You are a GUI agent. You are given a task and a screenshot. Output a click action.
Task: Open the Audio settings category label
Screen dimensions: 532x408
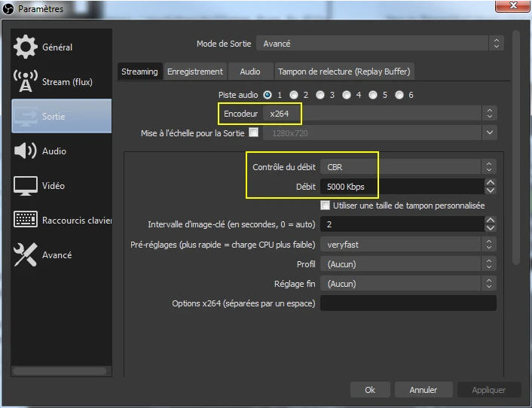[54, 151]
